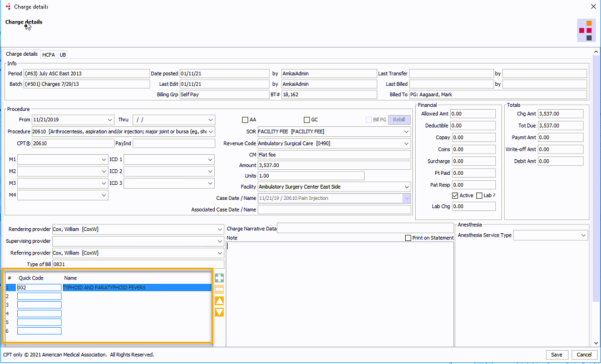Open the Facility dropdown
This screenshot has width=601, height=364.
coord(407,187)
